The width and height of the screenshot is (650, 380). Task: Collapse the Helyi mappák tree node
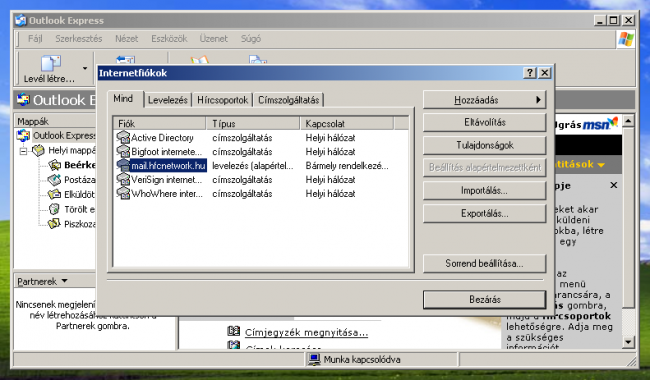tap(23, 151)
